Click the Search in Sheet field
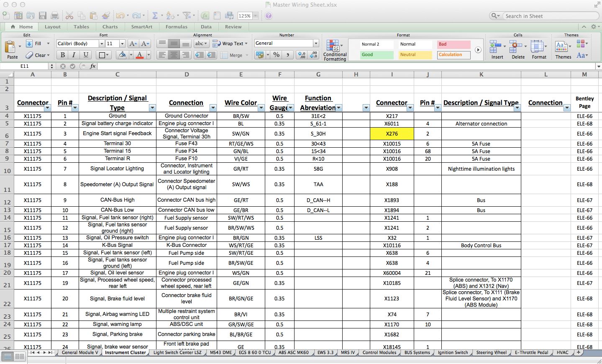 click(551, 16)
